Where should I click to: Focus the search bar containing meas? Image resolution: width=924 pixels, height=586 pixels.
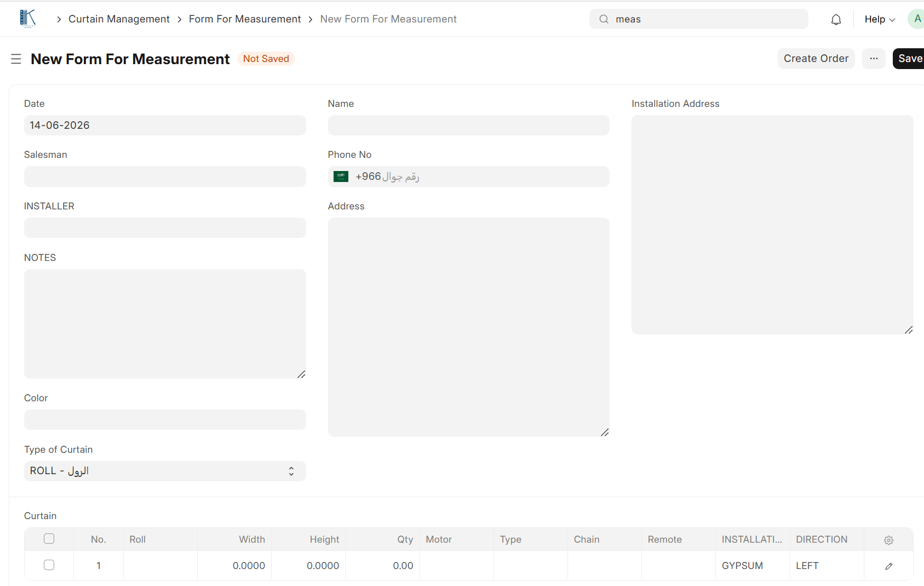[699, 19]
